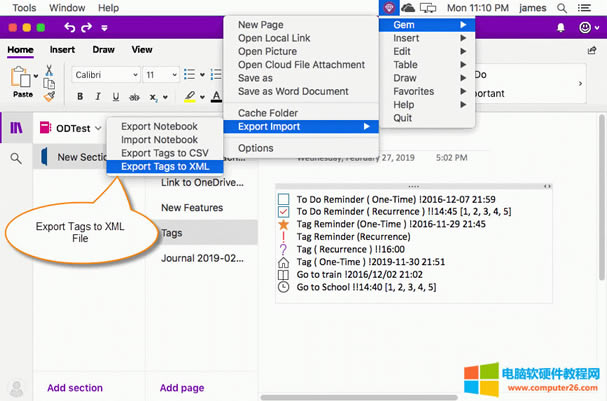Switch to the View ribbon tab
The image size is (607, 401).
click(x=142, y=50)
